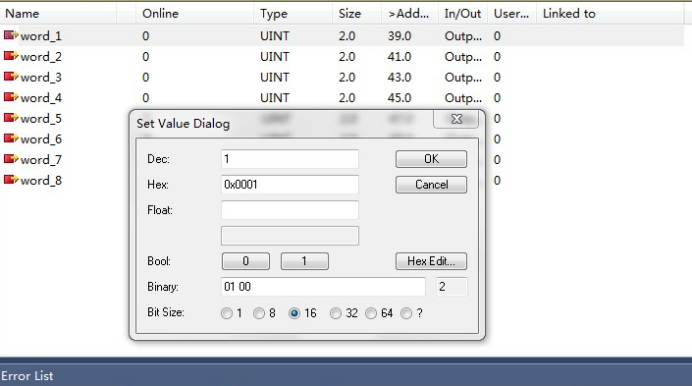Select the word_7 output variable icon
692x386 pixels.
[11, 159]
